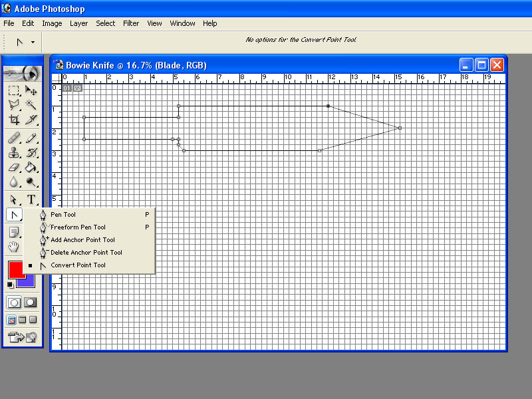Open the tool preset picker dropdown arrow

tap(33, 42)
